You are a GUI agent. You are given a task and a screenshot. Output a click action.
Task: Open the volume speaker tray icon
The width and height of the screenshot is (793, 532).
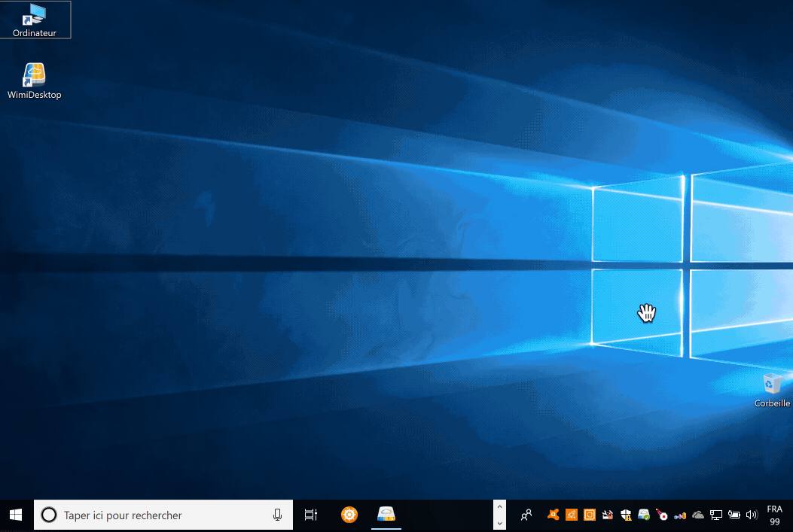coord(752,515)
